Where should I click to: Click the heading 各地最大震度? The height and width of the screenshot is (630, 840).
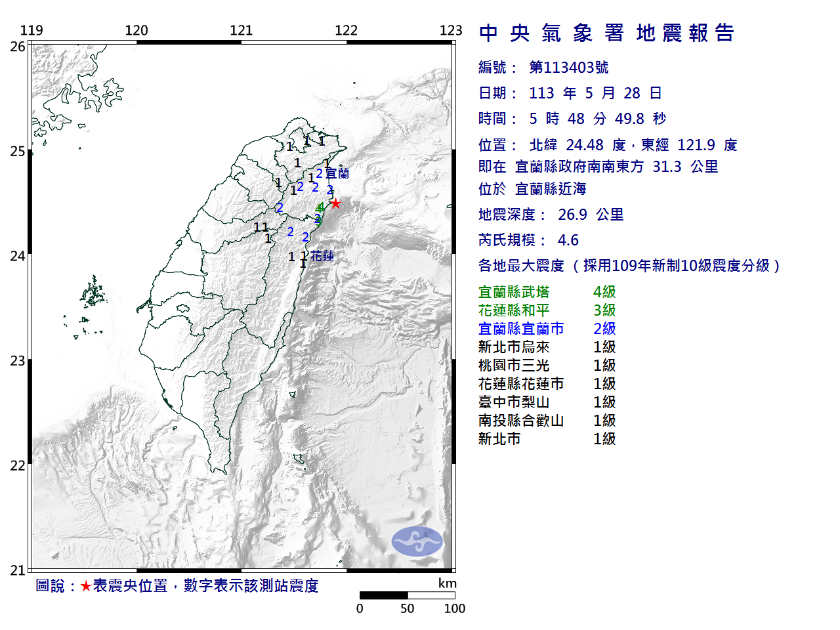click(521, 266)
